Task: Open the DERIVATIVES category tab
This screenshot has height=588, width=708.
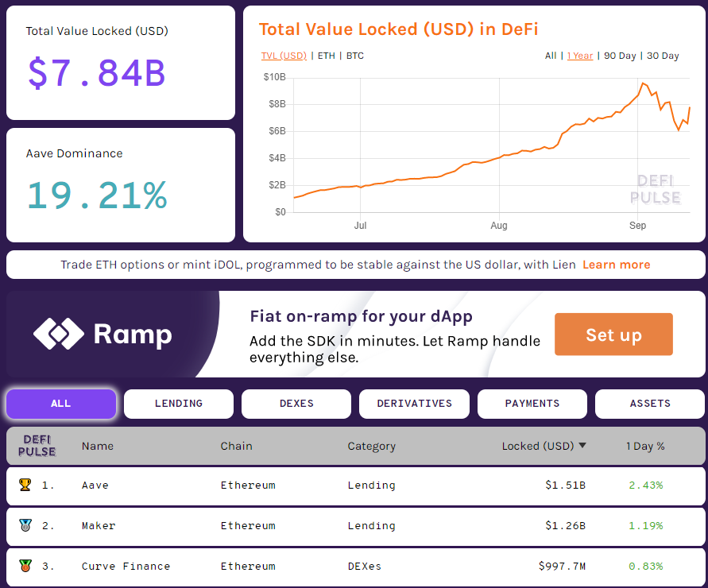Action: tap(414, 404)
